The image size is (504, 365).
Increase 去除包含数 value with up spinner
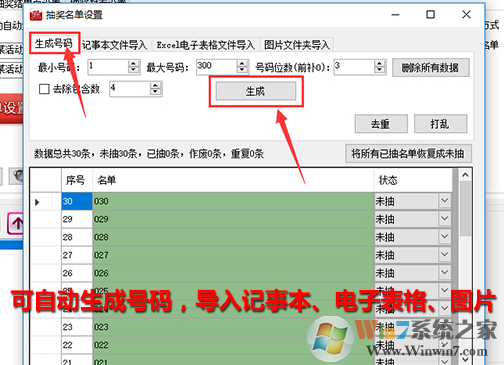pyautogui.click(x=155, y=85)
